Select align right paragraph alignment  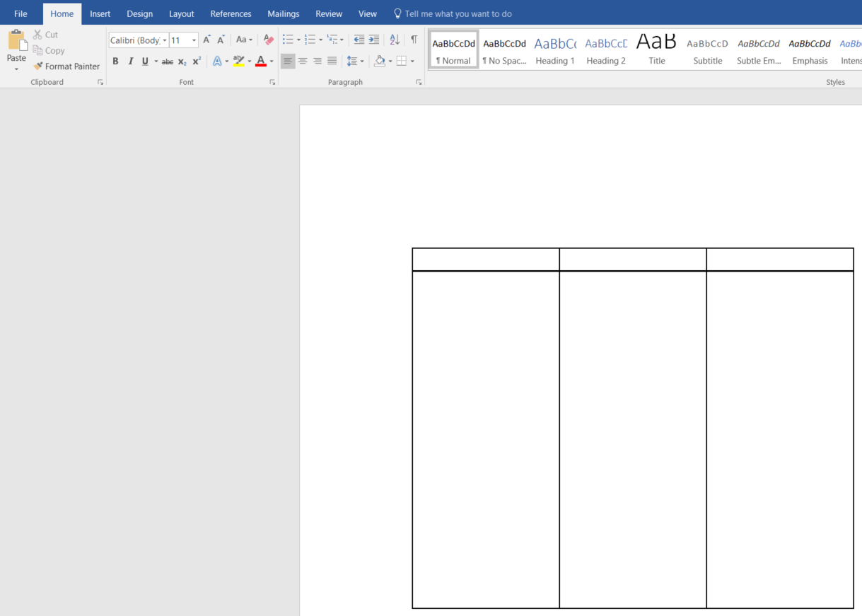pos(318,62)
